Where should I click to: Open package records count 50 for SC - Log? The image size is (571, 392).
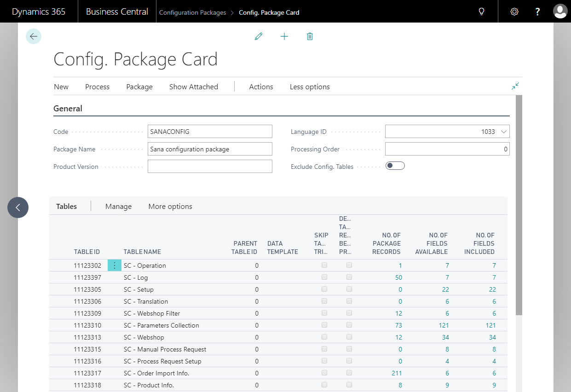pyautogui.click(x=398, y=277)
